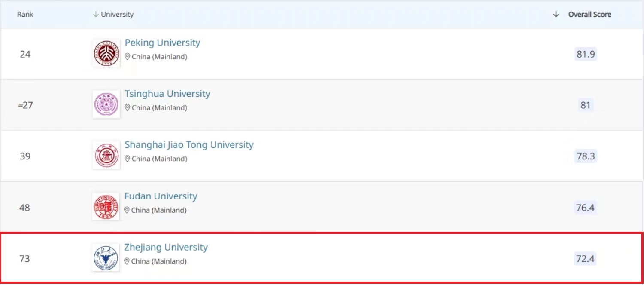Click the Peking University logo

click(x=106, y=53)
